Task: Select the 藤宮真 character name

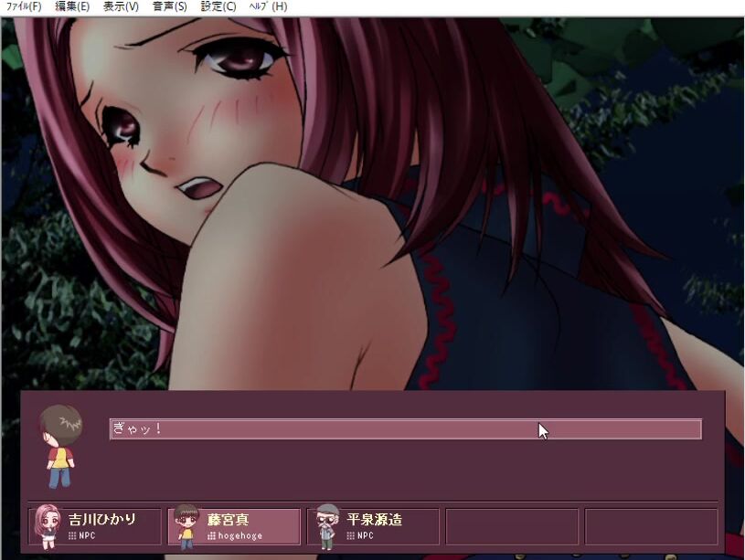Action: (x=229, y=519)
